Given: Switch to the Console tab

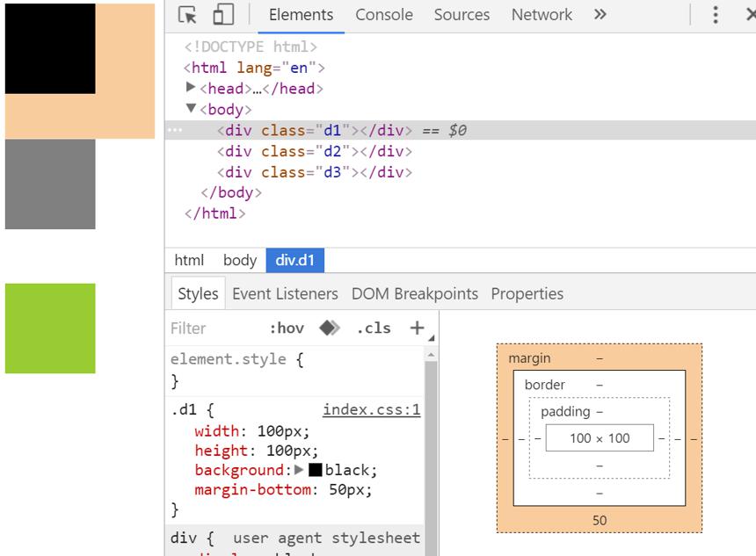Looking at the screenshot, I should [x=384, y=15].
